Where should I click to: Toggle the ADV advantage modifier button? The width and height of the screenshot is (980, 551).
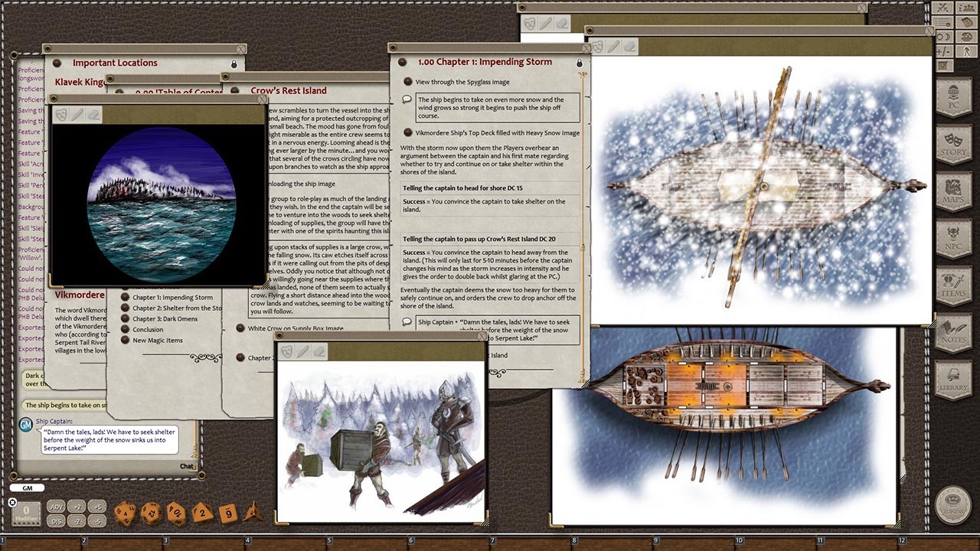coord(56,507)
